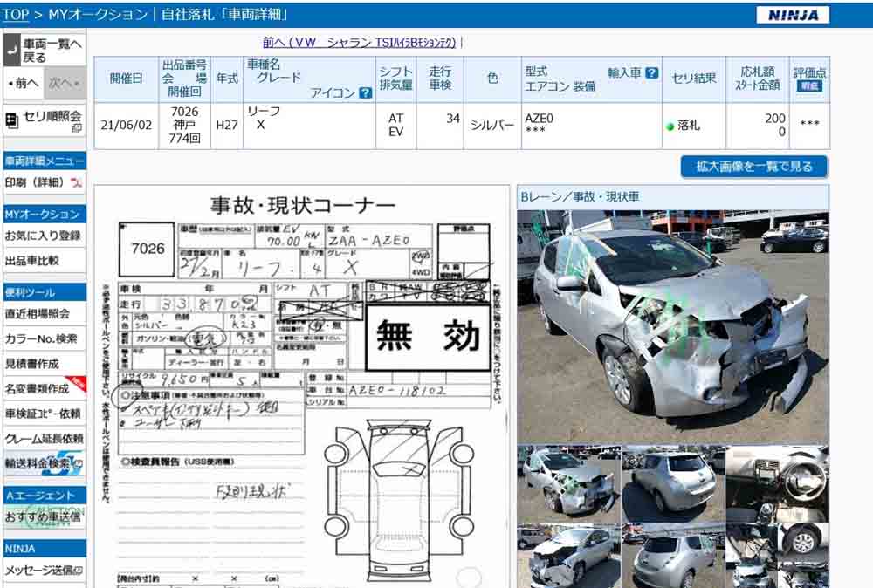Viewport: 873px width, 588px height.
Task: Open the large damaged Leaf front photo
Action: (673, 326)
